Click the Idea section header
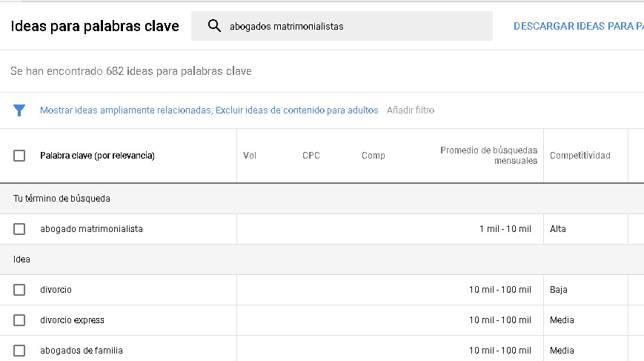This screenshot has width=644, height=361. 21,259
